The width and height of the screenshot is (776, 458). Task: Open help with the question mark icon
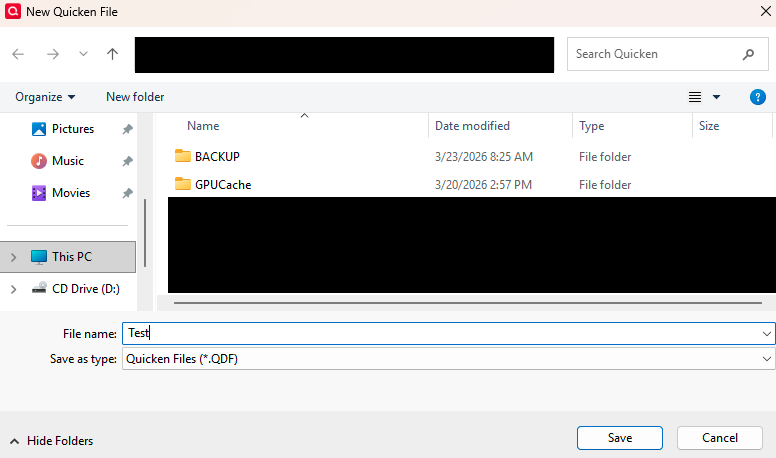[758, 97]
